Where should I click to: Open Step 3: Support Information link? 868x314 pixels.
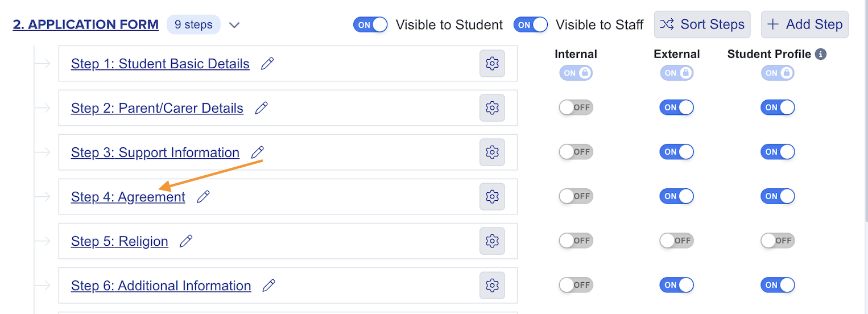(155, 152)
